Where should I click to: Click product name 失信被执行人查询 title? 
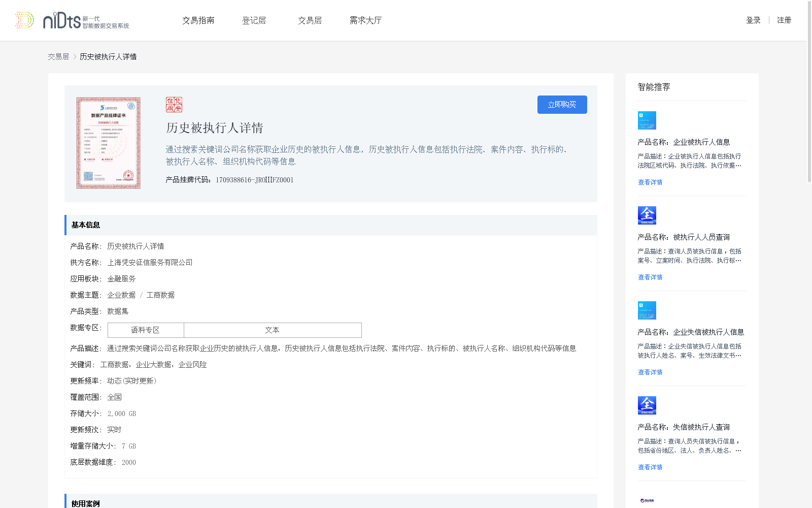pyautogui.click(x=701, y=427)
